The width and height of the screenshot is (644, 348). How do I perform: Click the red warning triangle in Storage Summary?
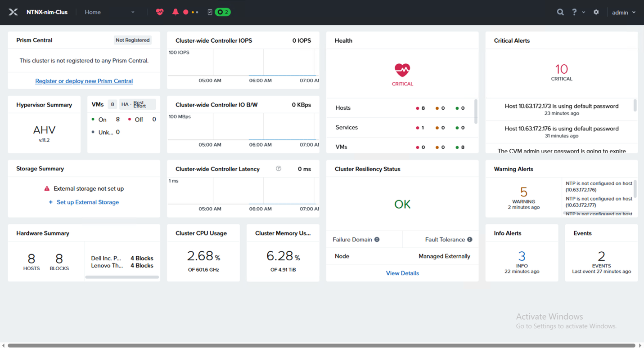coord(47,189)
